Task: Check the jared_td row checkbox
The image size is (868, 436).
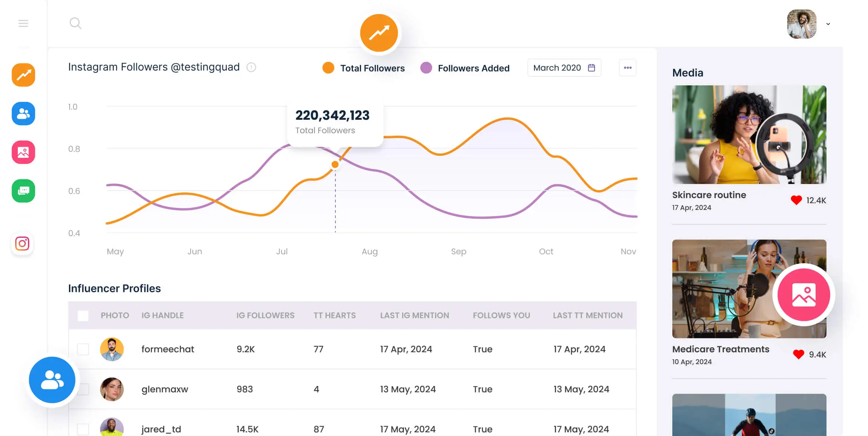Action: click(x=83, y=429)
